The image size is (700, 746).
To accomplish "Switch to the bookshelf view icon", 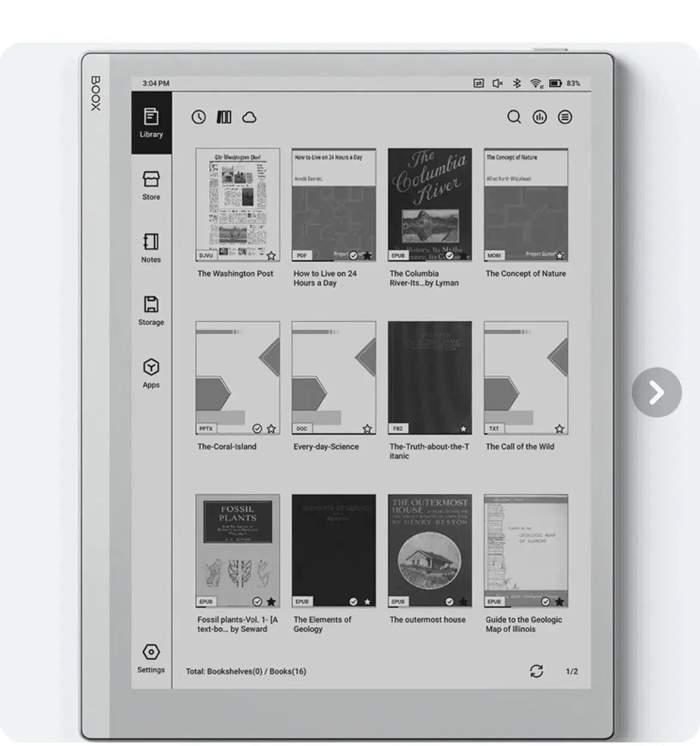I will (x=224, y=117).
